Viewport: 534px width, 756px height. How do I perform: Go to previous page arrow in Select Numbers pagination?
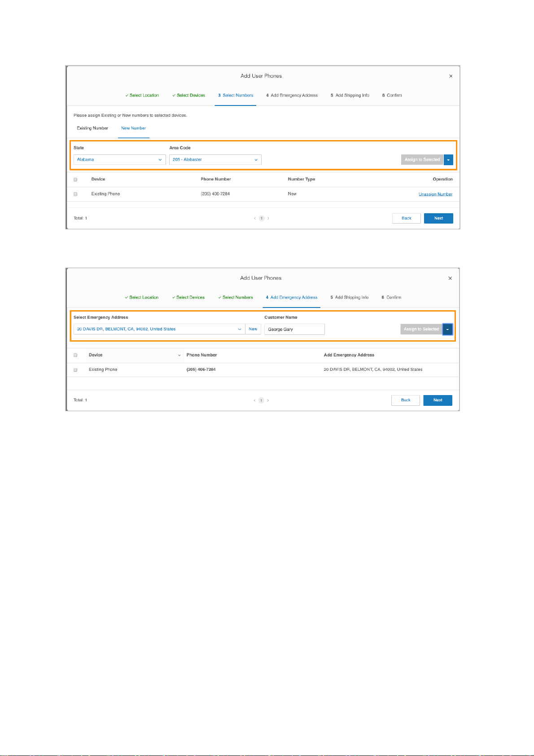tap(255, 219)
